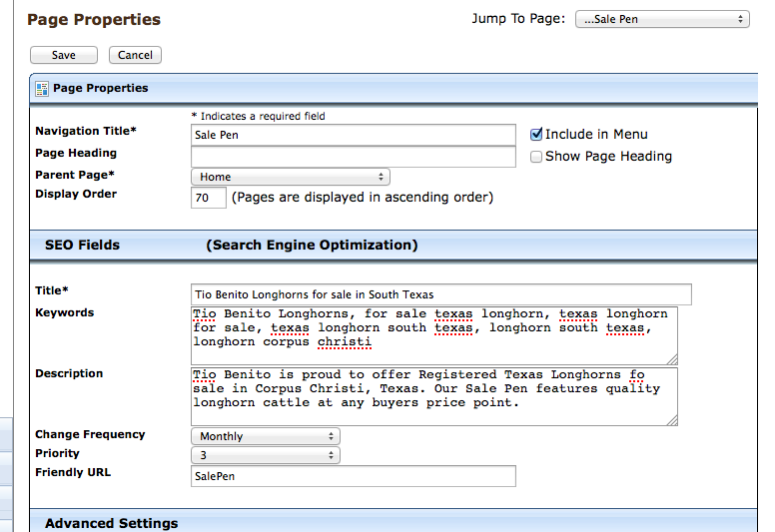Click the Cancel button
775x532 pixels.
tap(135, 55)
